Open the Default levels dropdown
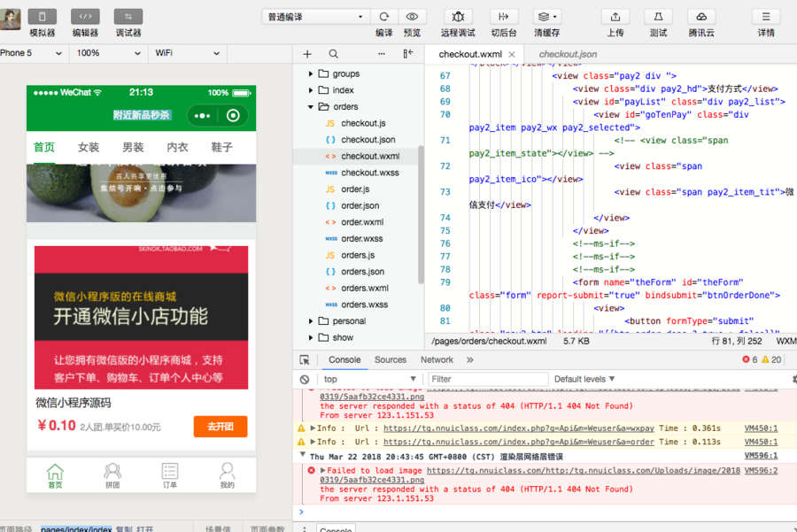Image resolution: width=797 pixels, height=532 pixels. pos(584,379)
